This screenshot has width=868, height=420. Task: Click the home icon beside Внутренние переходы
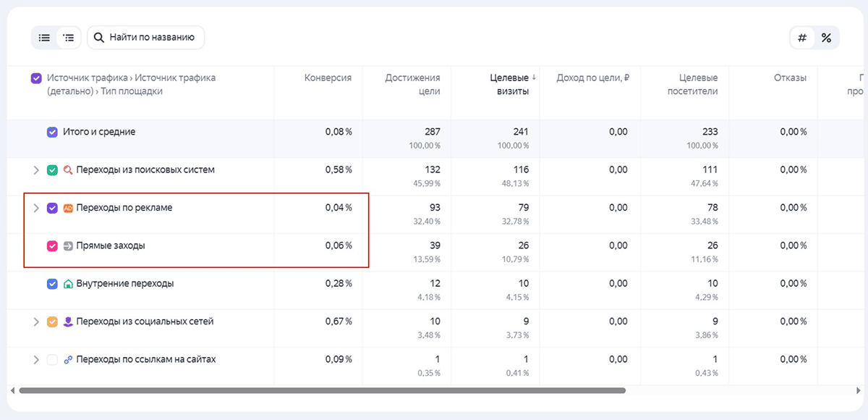69,283
